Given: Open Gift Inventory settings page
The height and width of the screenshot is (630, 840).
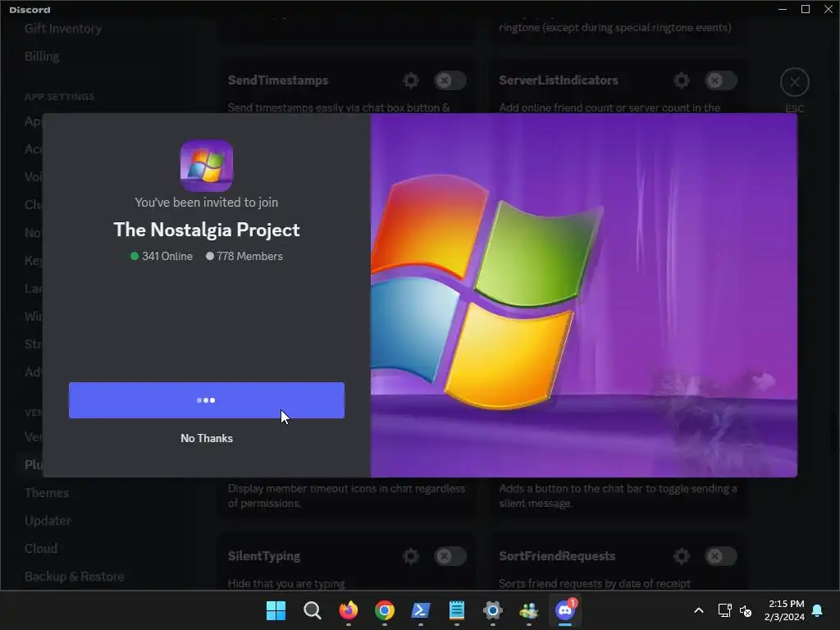Looking at the screenshot, I should (x=63, y=29).
